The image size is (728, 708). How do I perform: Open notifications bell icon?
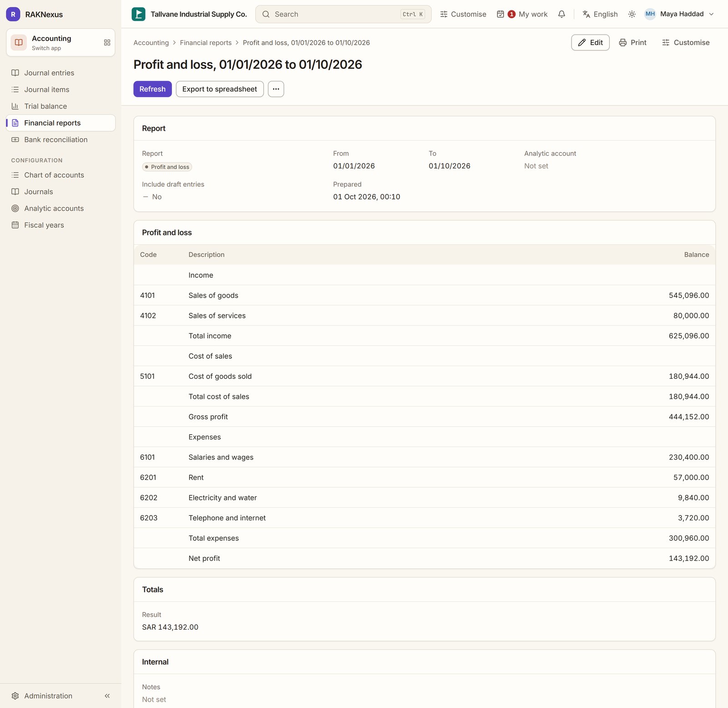[x=561, y=14]
